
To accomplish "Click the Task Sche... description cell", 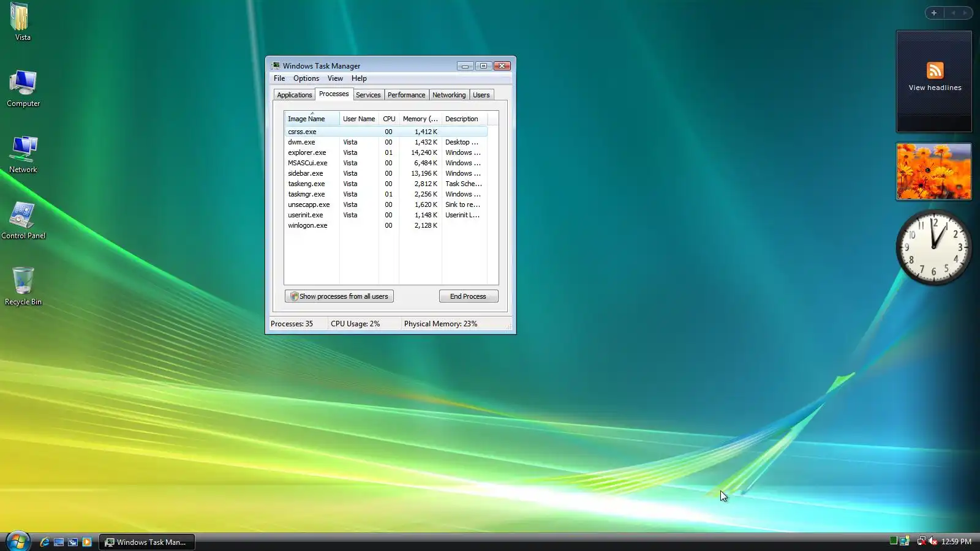I will coord(464,184).
